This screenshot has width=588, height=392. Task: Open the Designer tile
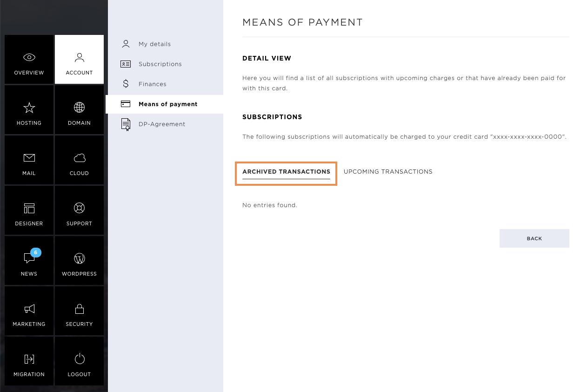click(x=29, y=210)
